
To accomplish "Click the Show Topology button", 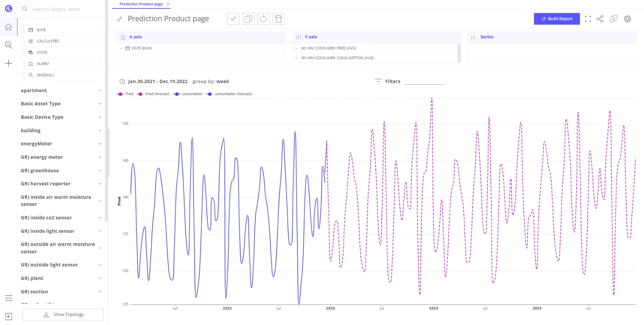I will tap(63, 315).
